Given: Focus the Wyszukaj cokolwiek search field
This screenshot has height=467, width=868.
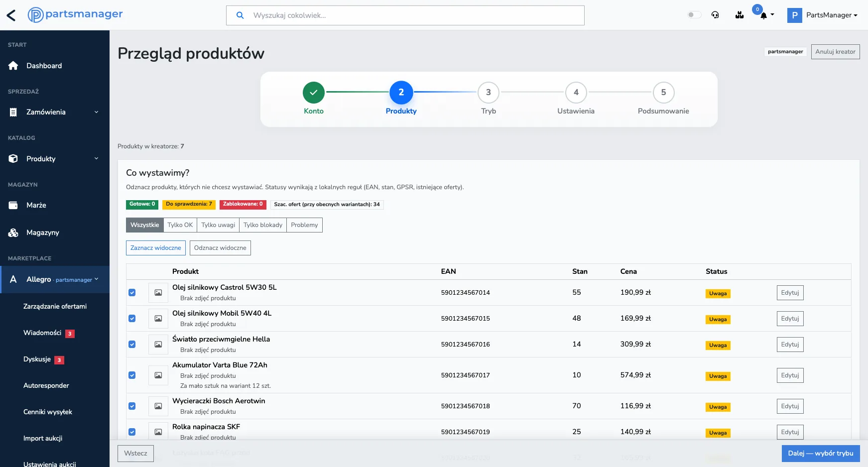Looking at the screenshot, I should 405,15.
